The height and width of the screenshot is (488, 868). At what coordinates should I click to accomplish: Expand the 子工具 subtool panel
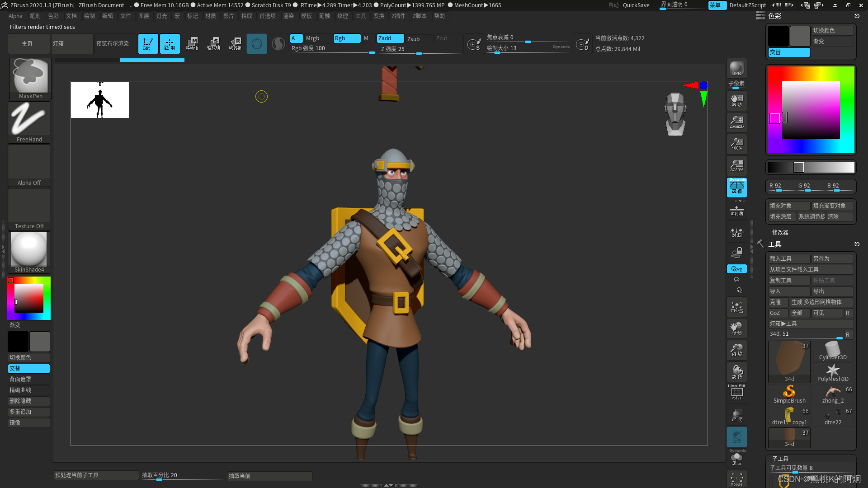[x=780, y=458]
